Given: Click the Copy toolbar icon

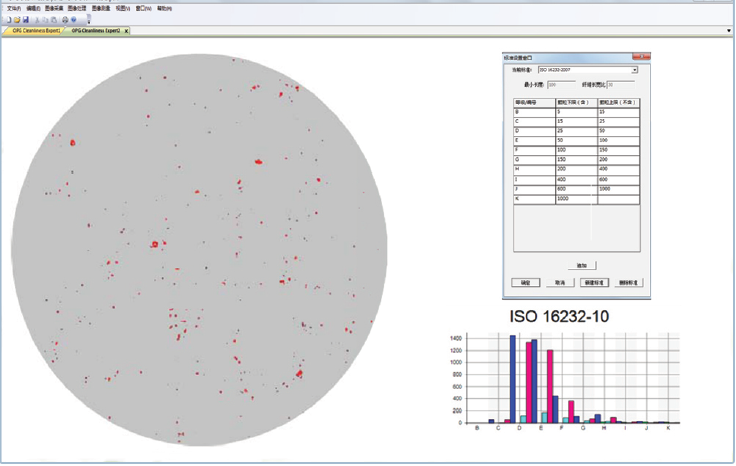Looking at the screenshot, I should coord(46,19).
